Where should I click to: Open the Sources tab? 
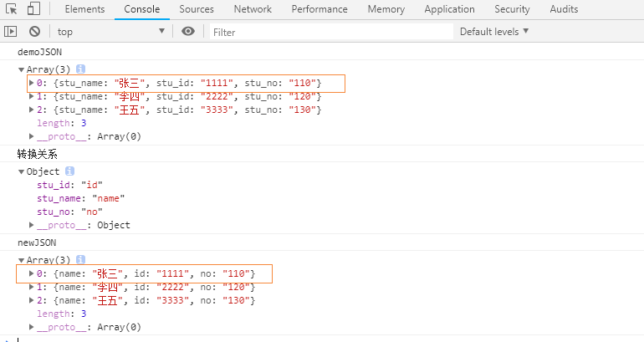pyautogui.click(x=197, y=9)
